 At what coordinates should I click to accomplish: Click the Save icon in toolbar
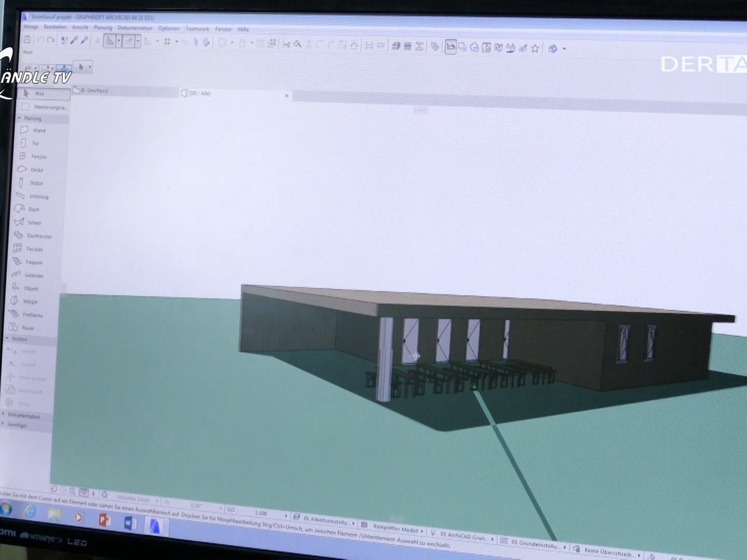(27, 39)
